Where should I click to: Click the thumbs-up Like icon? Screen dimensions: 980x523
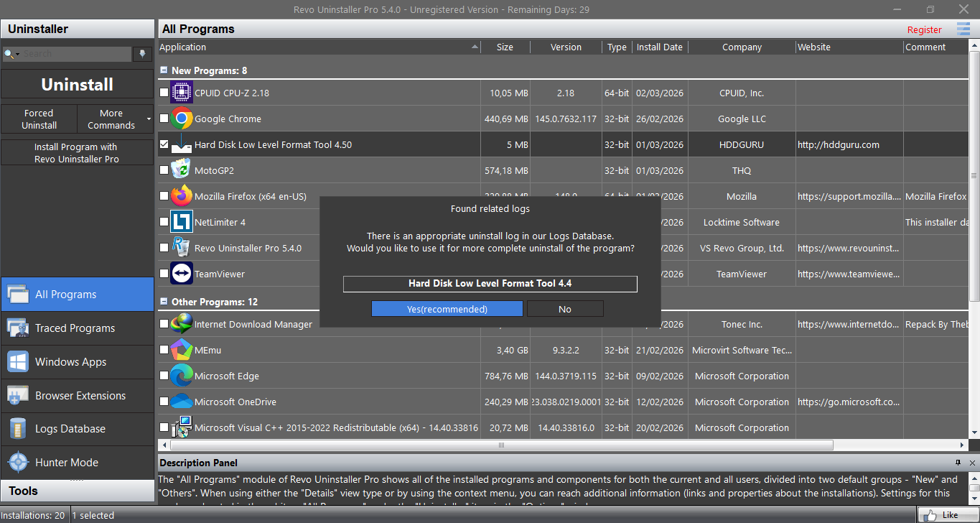click(x=932, y=514)
